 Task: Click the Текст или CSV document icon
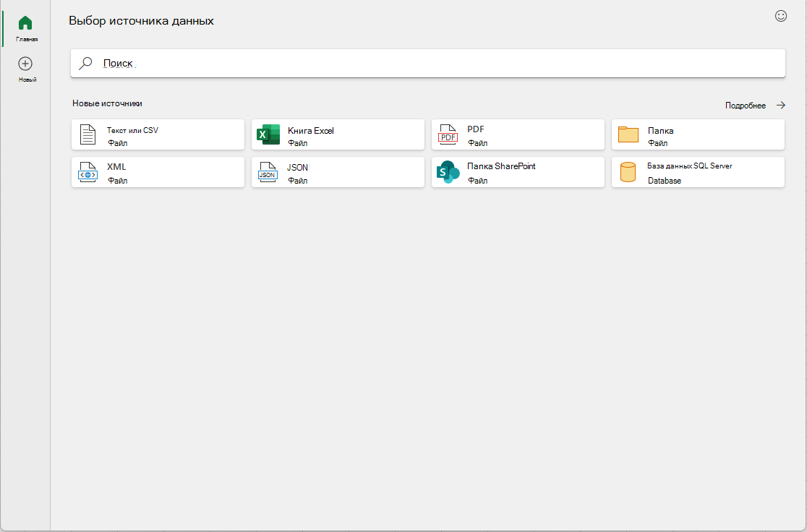coord(88,134)
